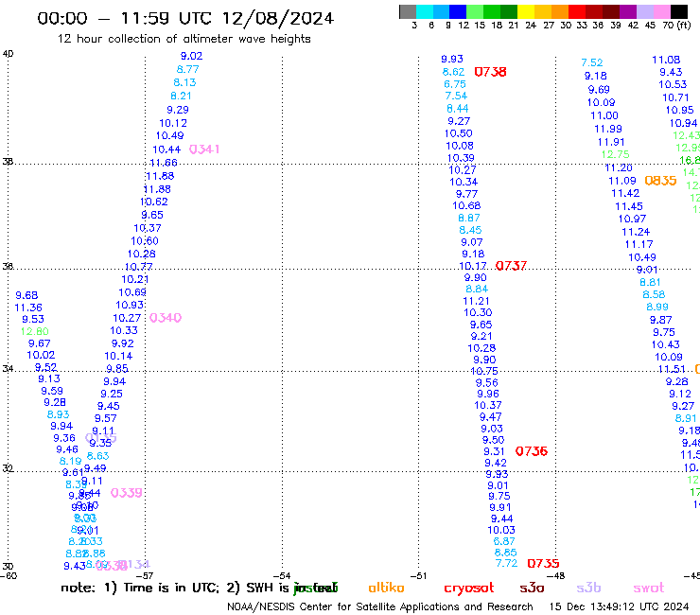700x615 pixels.
Task: Click the '15 Dec 13:49:12 UTC 2024' timestamp
Action: tap(620, 607)
